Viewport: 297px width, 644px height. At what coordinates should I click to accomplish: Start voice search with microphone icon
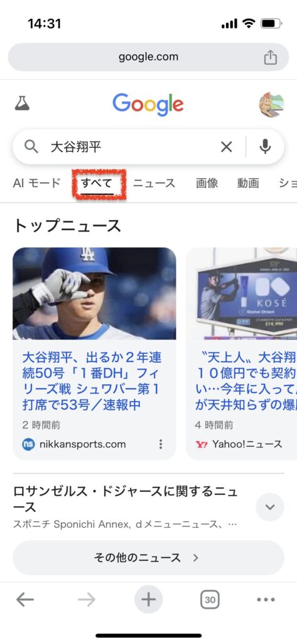[266, 147]
